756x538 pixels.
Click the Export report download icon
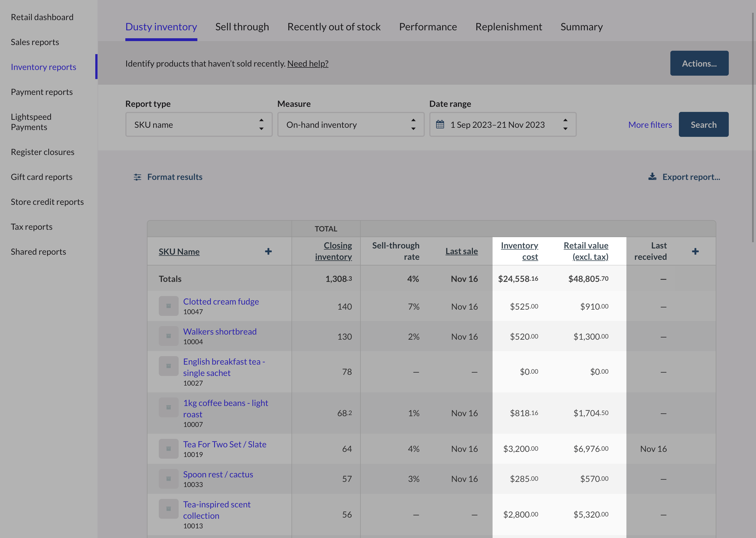[652, 177]
